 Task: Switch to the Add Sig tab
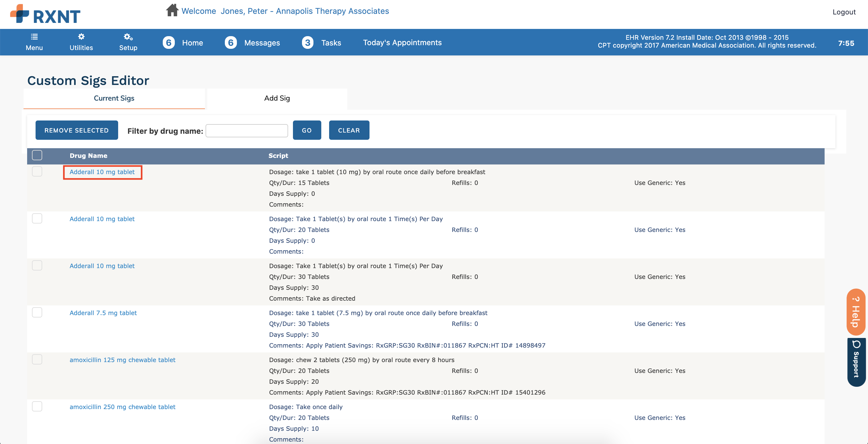pyautogui.click(x=277, y=98)
